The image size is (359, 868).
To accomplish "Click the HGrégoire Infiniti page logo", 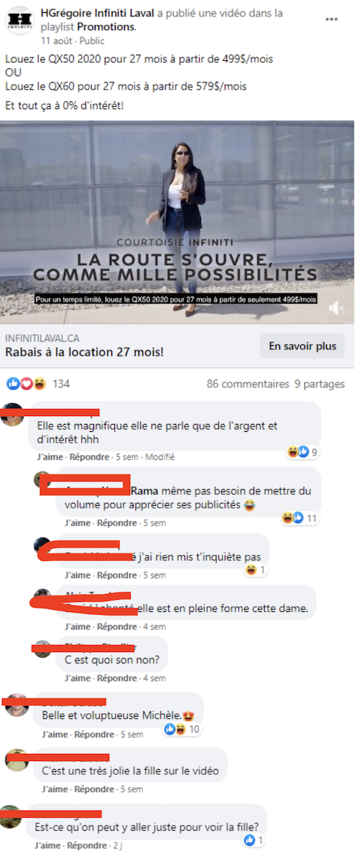I will pos(20,22).
